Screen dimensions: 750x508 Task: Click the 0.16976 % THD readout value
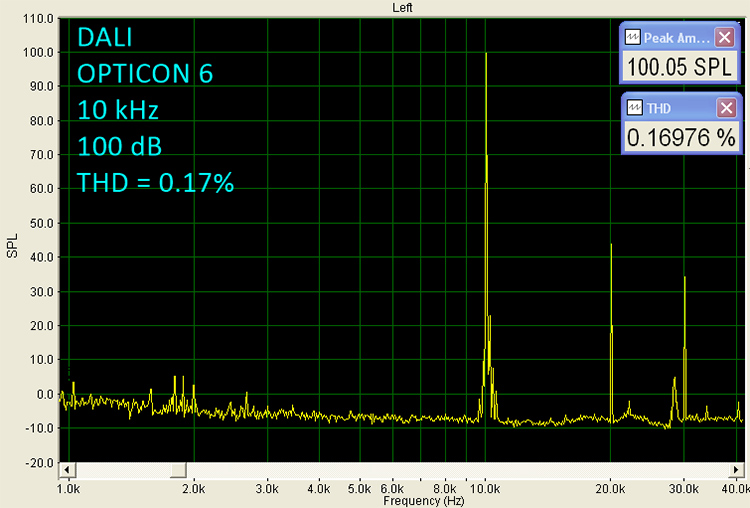tap(681, 138)
